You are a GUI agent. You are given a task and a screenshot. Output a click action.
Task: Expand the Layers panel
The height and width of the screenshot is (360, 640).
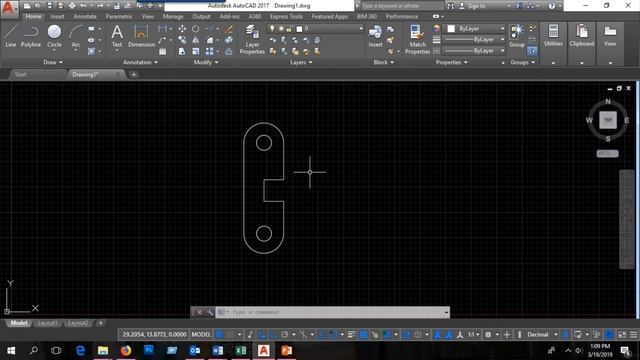301,62
